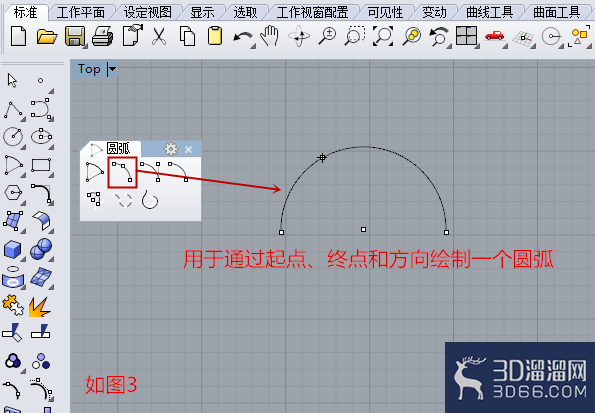Select the Explode tool
The width and height of the screenshot is (595, 413).
tap(39, 306)
